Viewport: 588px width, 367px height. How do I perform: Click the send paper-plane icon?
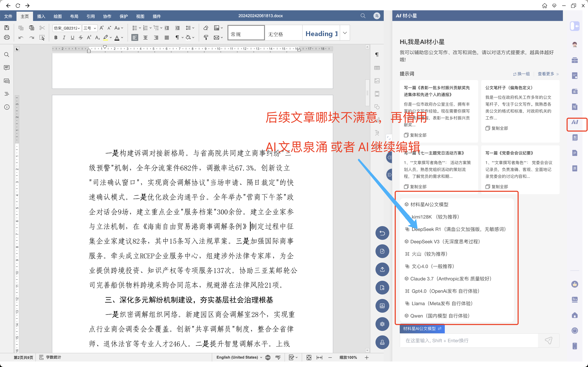[548, 340]
